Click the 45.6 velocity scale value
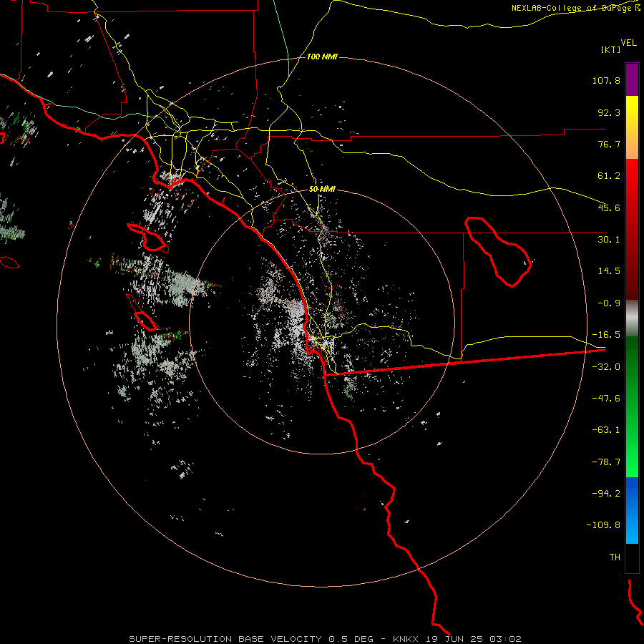The width and height of the screenshot is (644, 644). (x=609, y=208)
